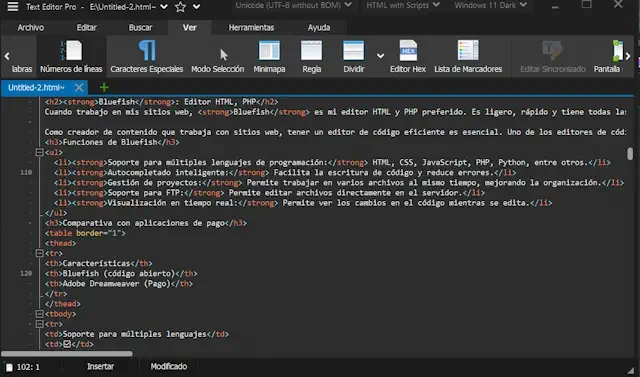Image resolution: width=640 pixels, height=377 pixels.
Task: Click the closing </thead> tag line
Action: coord(63,304)
